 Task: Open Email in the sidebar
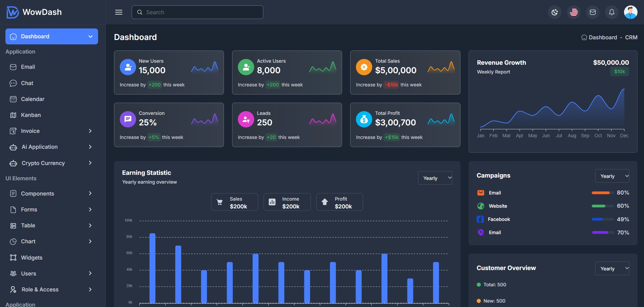pos(52,67)
